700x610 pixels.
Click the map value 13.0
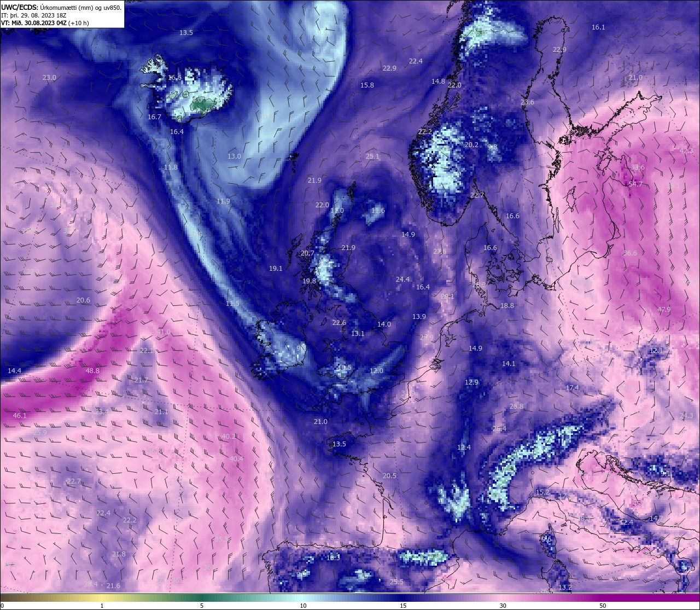[234, 156]
